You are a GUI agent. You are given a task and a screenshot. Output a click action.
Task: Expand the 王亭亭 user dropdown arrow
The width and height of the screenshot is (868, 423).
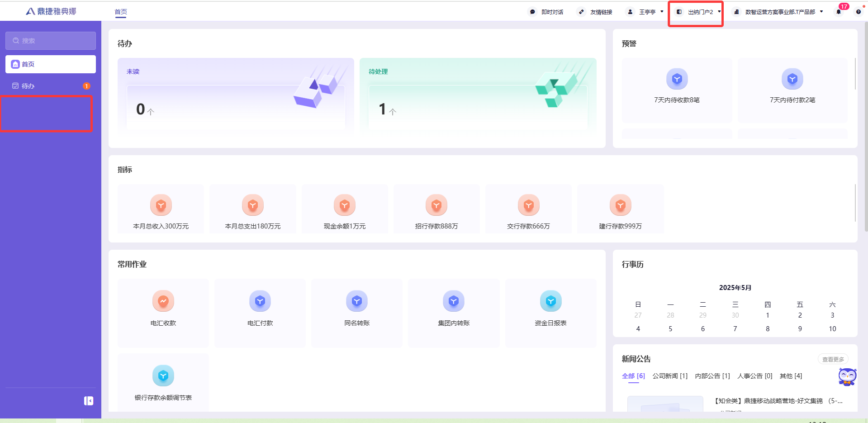click(662, 12)
